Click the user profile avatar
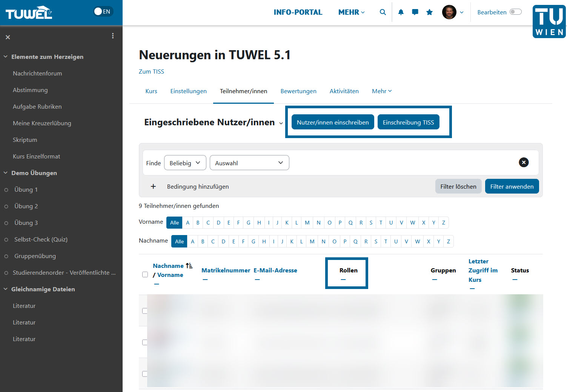The height and width of the screenshot is (392, 567). pos(449,12)
